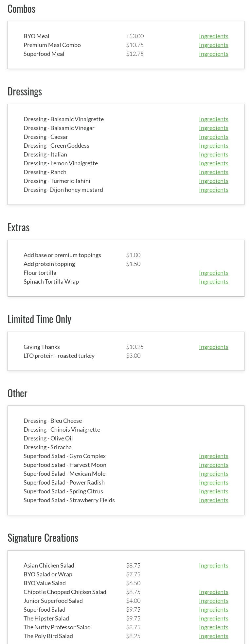
Task: View Mexican Mole salad Ingredients
Action: (x=213, y=474)
